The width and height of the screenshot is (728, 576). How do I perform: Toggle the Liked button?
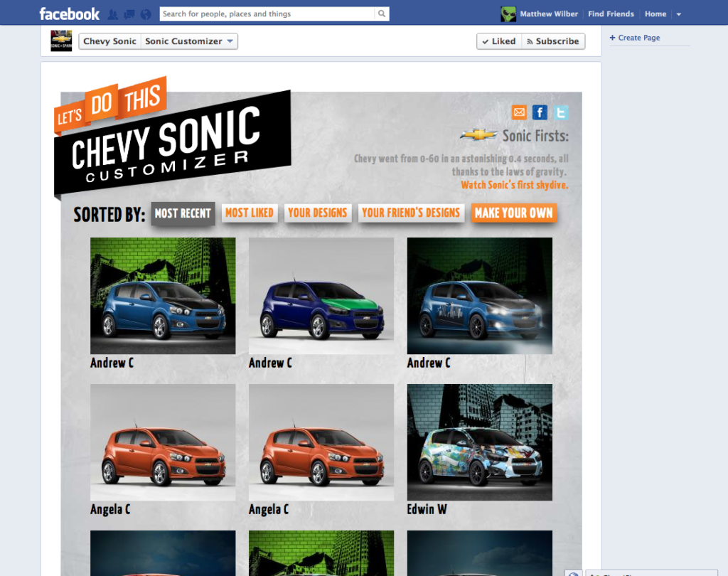pyautogui.click(x=498, y=41)
